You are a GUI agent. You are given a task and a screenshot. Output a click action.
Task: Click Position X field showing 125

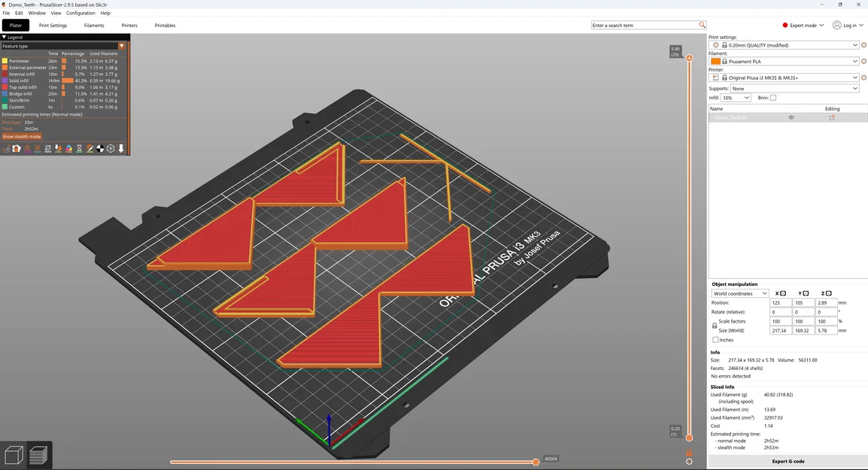(x=780, y=303)
